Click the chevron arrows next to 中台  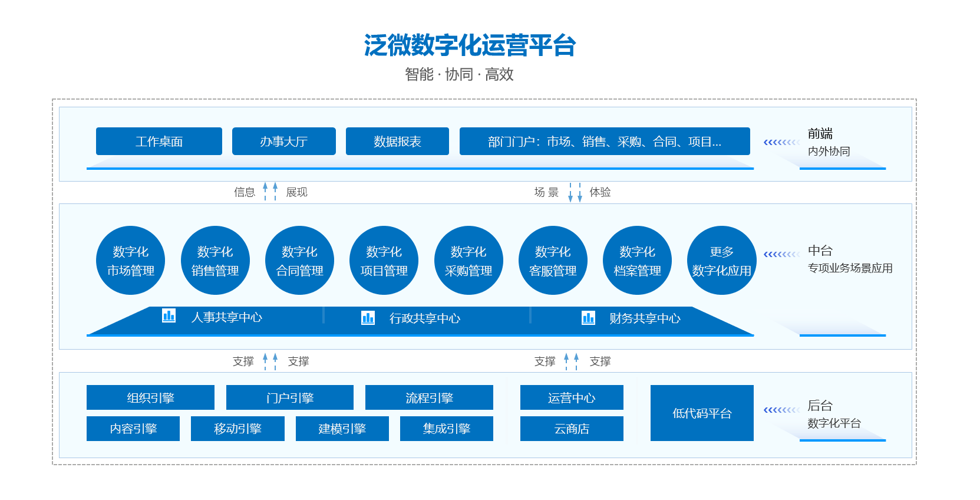(x=781, y=254)
